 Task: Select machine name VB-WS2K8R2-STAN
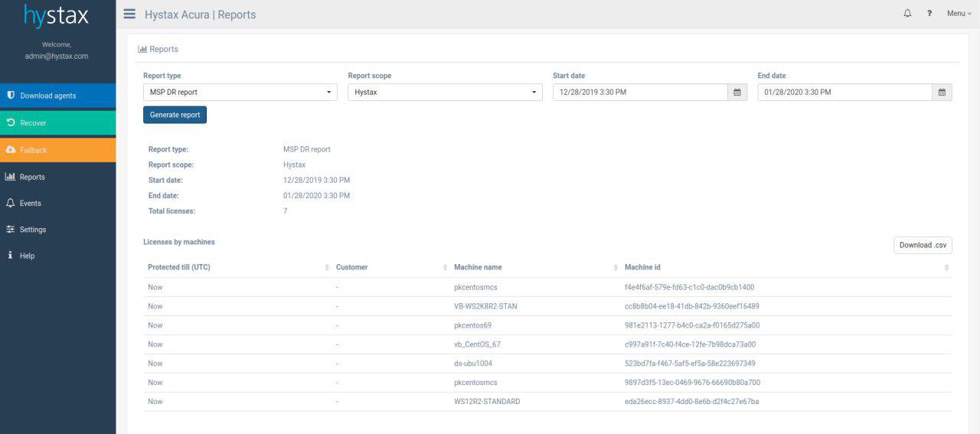[x=485, y=306]
